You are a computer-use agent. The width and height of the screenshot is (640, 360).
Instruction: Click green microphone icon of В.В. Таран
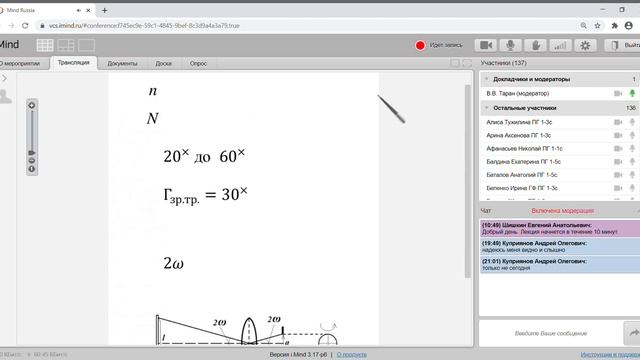(x=632, y=93)
